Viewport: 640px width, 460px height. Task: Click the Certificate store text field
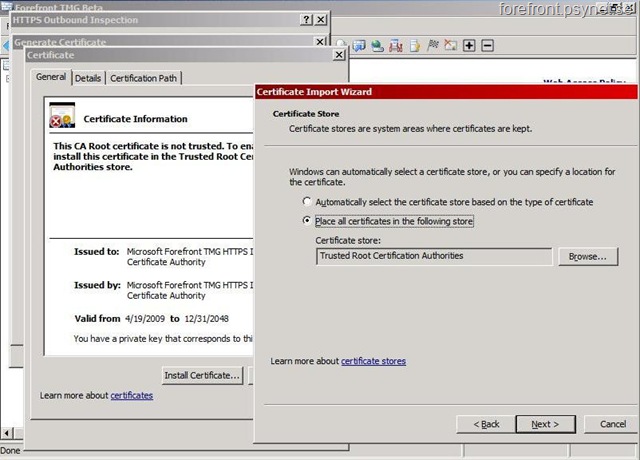coord(433,257)
